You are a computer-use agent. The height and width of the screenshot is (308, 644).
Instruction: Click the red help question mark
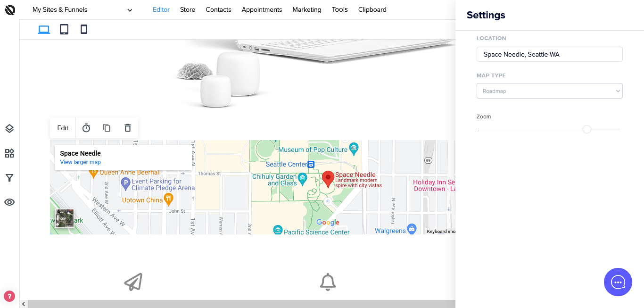[9, 296]
